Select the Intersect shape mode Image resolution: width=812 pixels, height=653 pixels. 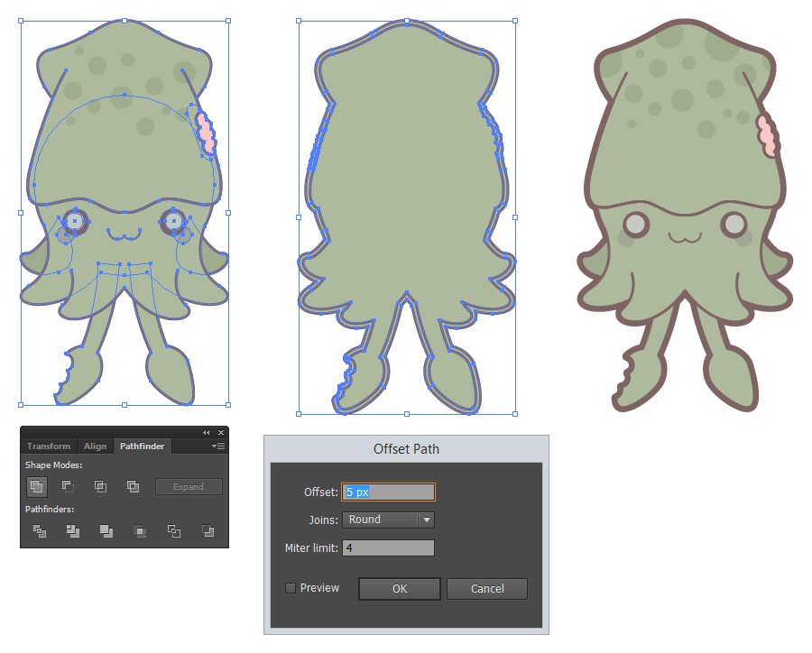100,486
